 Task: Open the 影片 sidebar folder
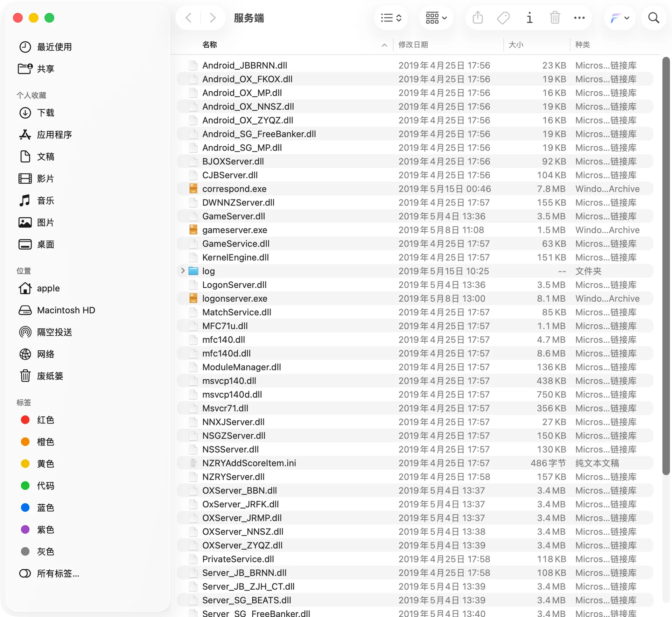[36, 179]
